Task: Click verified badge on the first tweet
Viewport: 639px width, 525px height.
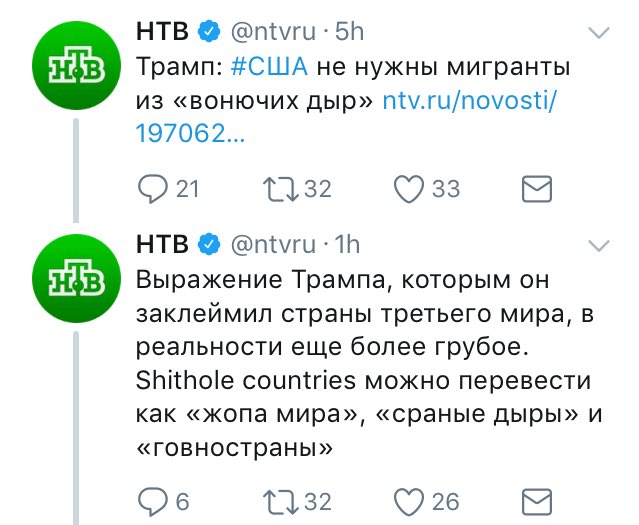Action: click(x=208, y=32)
